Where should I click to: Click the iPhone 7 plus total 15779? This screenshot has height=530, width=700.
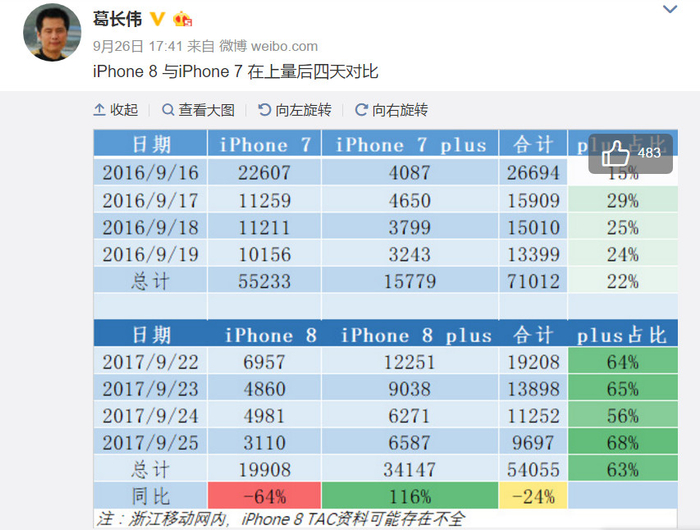tap(410, 281)
